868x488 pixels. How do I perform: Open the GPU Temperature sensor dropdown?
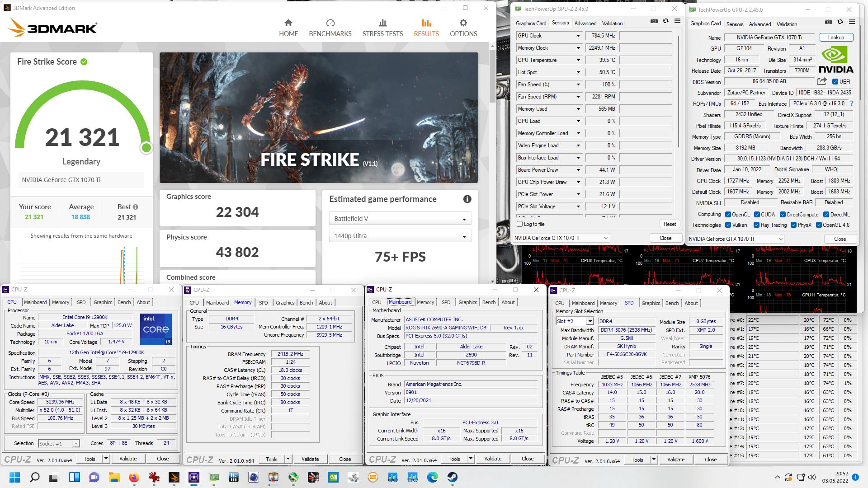pos(578,60)
